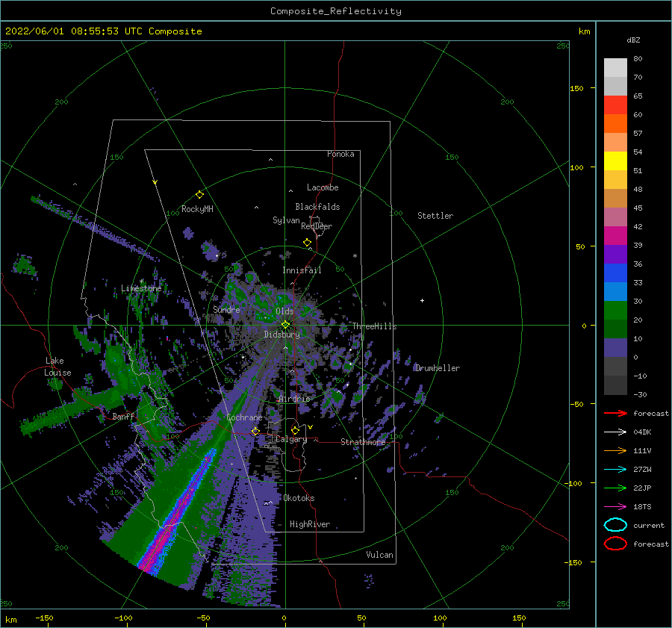Click the 33 dBZ blue swatch
Image resolution: width=672 pixels, height=628 pixels.
[615, 291]
